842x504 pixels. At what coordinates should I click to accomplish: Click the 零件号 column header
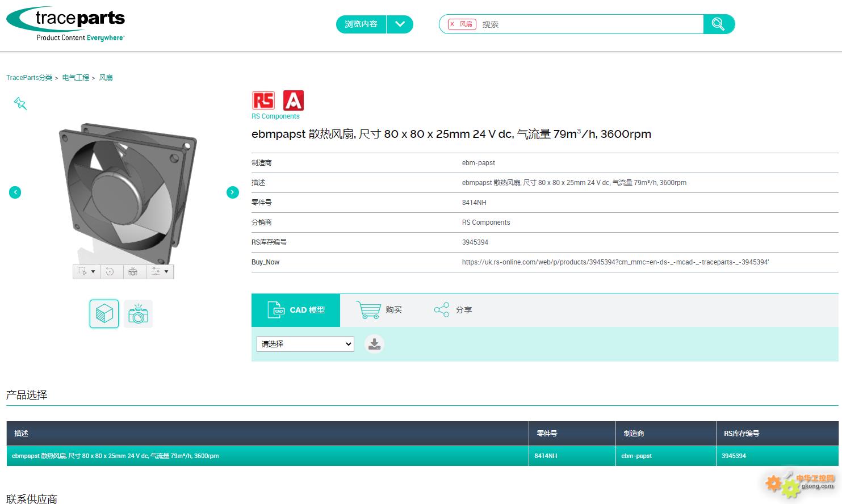(x=572, y=434)
